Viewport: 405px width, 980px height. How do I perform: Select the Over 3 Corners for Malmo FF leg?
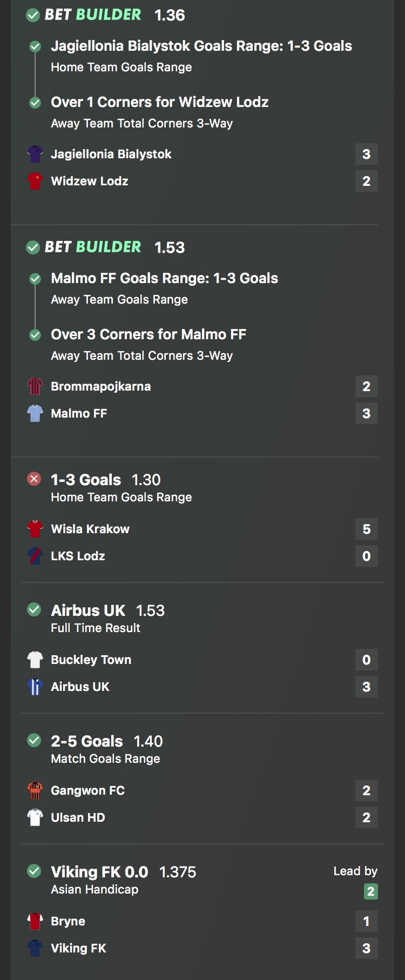coord(148,344)
